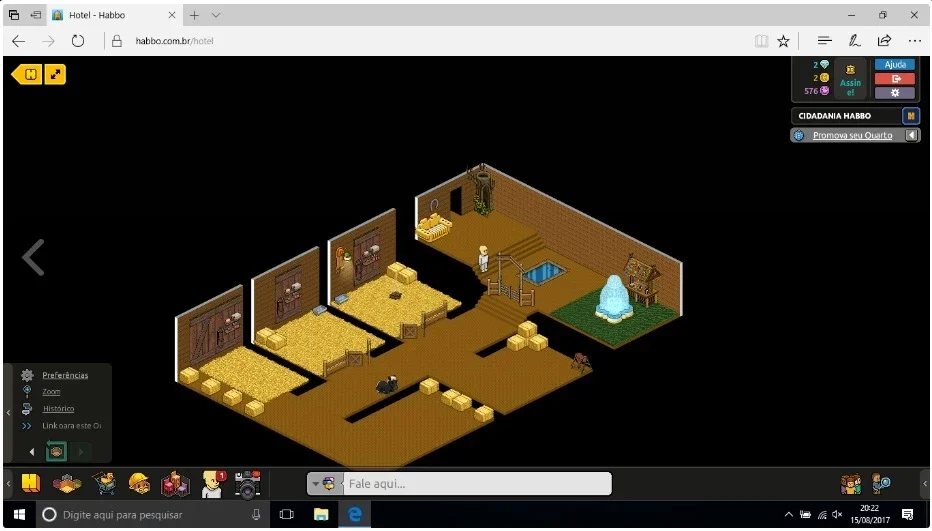Share the page from browser toolbar
This screenshot has height=531, width=932.
point(884,41)
